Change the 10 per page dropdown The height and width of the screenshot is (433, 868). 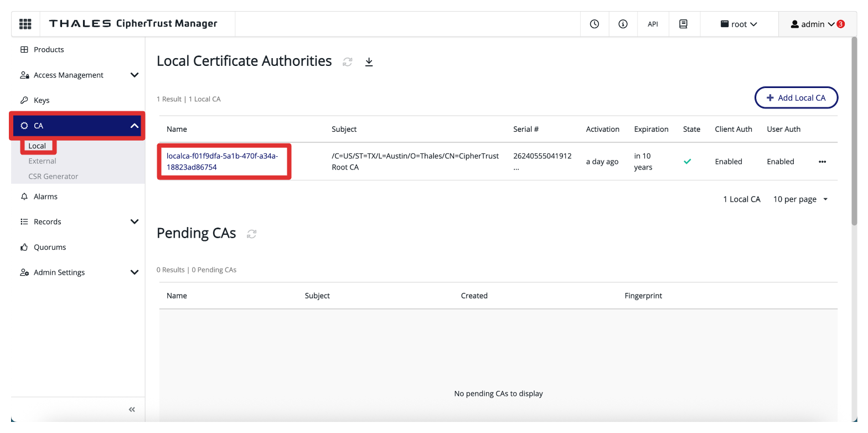tap(800, 199)
